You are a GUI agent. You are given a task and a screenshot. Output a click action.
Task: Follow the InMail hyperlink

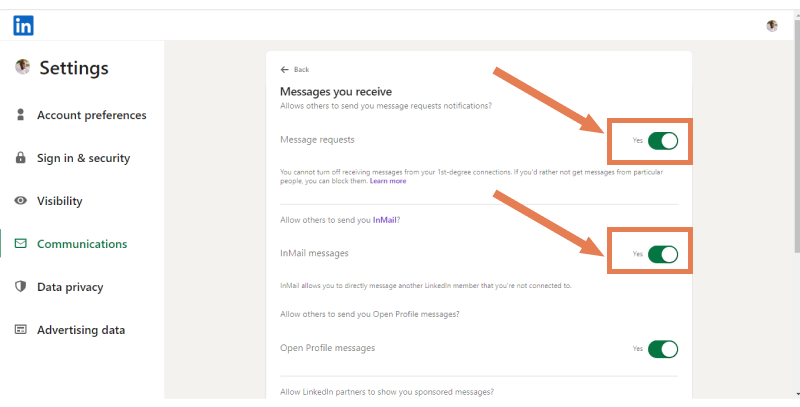(384, 220)
